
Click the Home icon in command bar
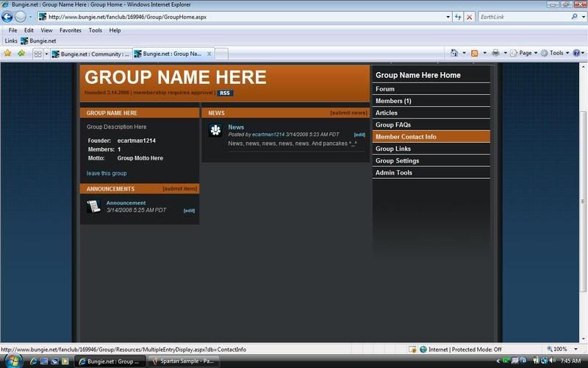pos(455,53)
